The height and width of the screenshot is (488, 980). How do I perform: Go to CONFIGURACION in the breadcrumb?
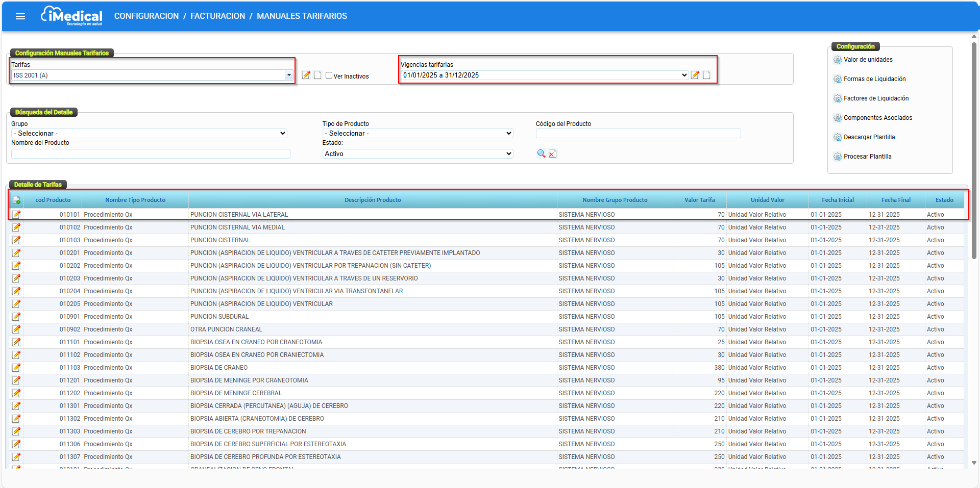pos(146,16)
